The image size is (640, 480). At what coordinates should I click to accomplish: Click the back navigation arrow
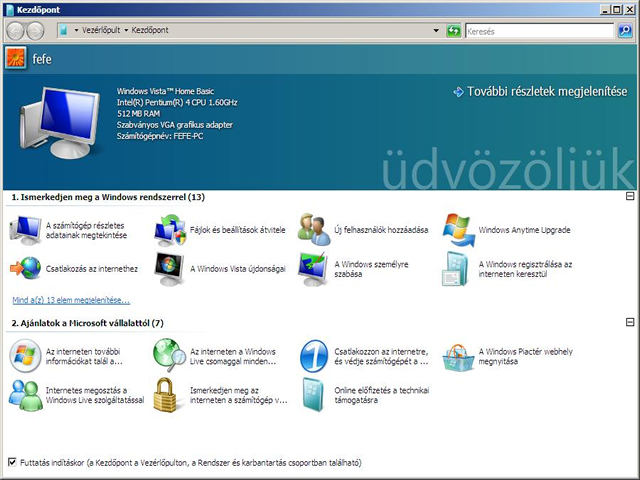16,31
